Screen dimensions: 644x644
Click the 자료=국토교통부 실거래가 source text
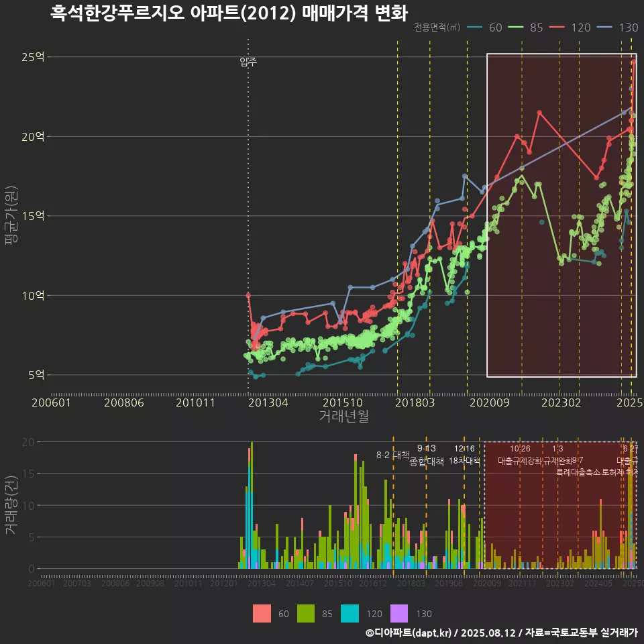(581, 633)
